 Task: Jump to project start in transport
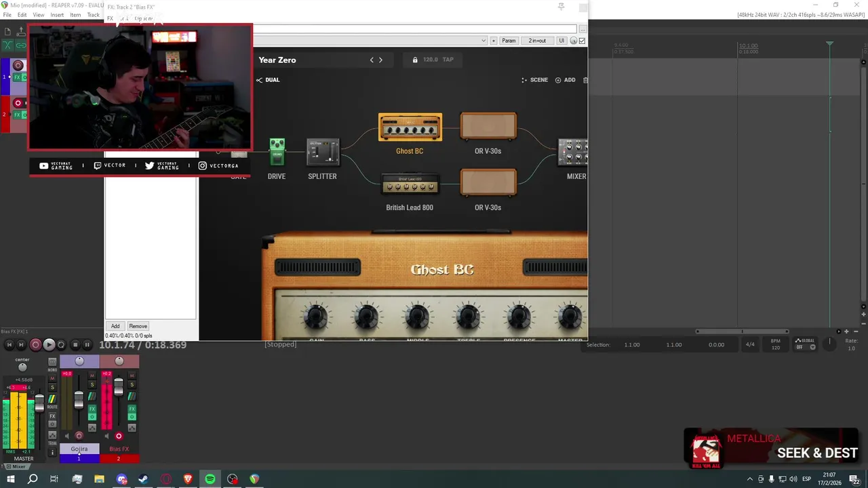(x=9, y=345)
